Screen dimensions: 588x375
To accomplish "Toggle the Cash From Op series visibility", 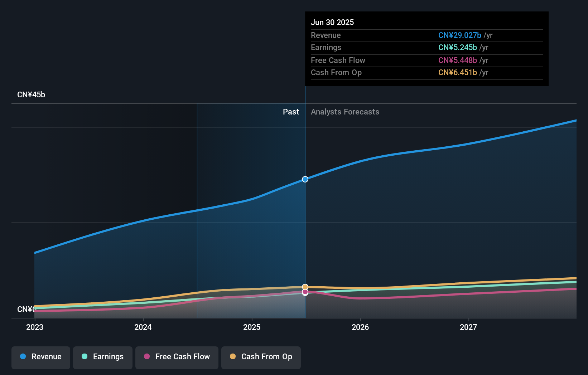I will pyautogui.click(x=261, y=357).
